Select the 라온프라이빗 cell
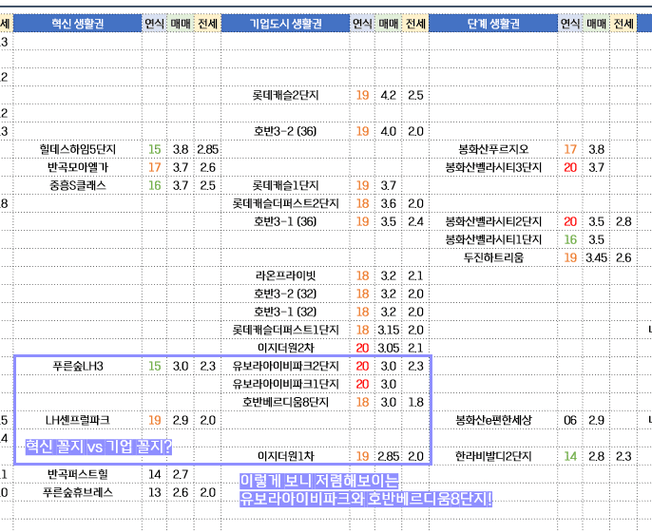This screenshot has width=652, height=531. 285,276
